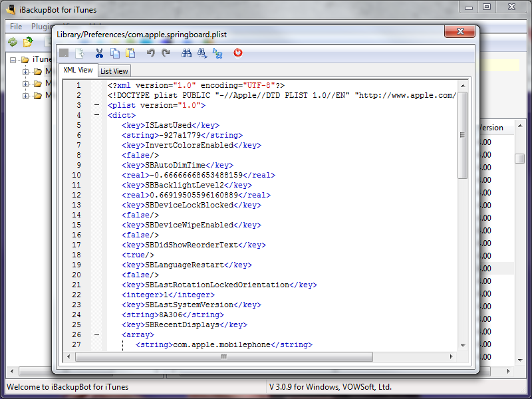
Task: Redo the last edit
Action: click(166, 53)
